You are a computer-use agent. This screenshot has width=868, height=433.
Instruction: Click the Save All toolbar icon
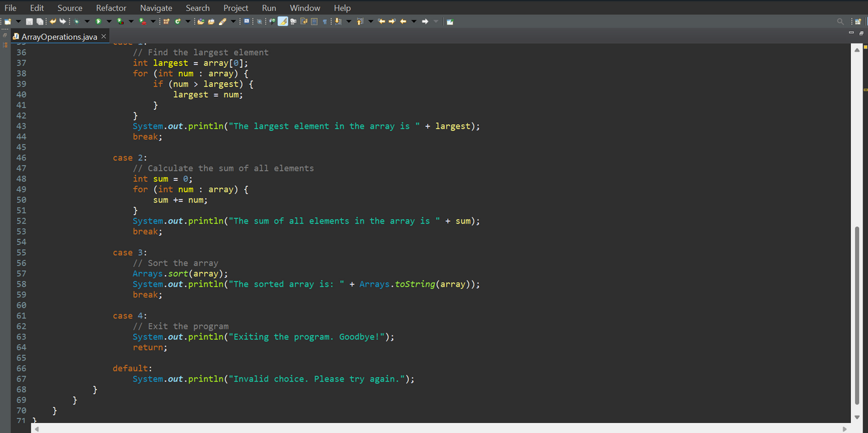[x=40, y=22]
